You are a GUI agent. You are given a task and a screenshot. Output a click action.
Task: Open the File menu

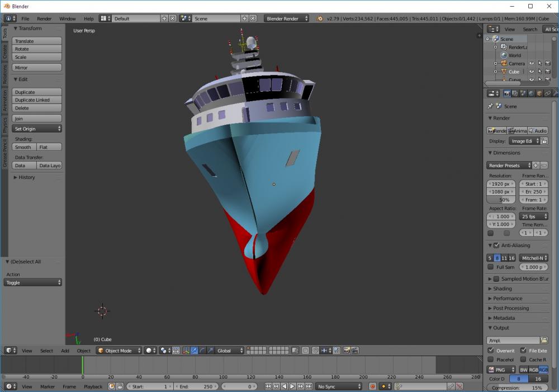point(25,18)
